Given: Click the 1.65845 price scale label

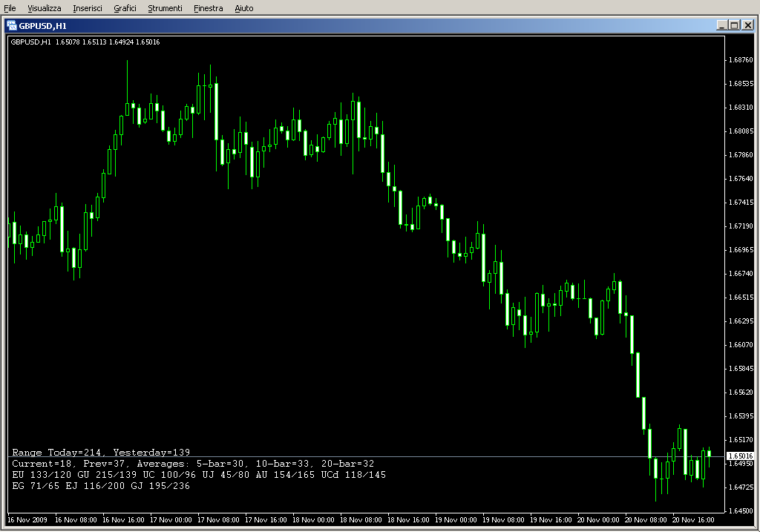Looking at the screenshot, I should point(741,369).
